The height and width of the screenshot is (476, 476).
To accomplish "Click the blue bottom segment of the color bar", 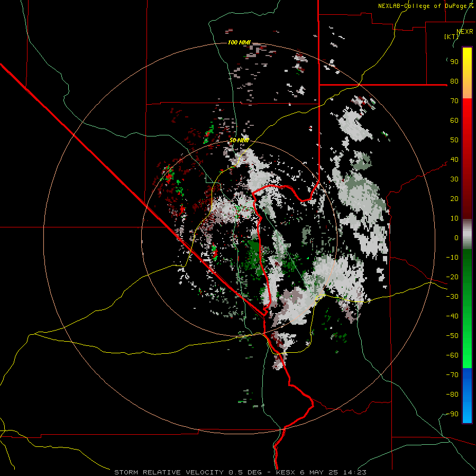I will pyautogui.click(x=467, y=395).
